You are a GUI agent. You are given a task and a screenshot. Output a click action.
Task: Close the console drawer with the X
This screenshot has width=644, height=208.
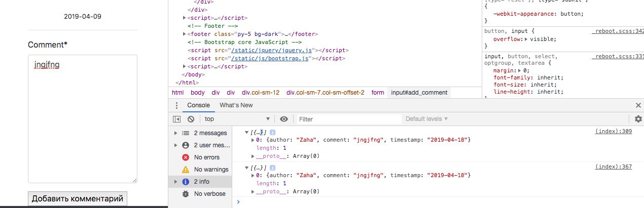638,105
